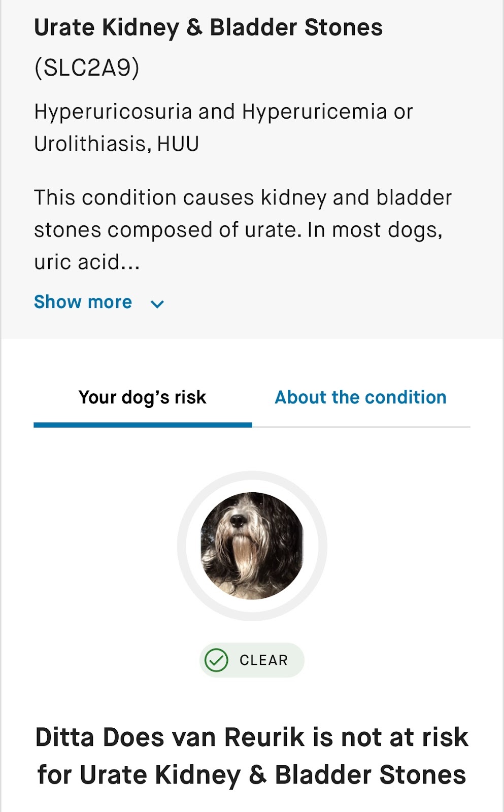Click the gray underline below About the condition
The width and height of the screenshot is (504, 812).
tap(361, 427)
